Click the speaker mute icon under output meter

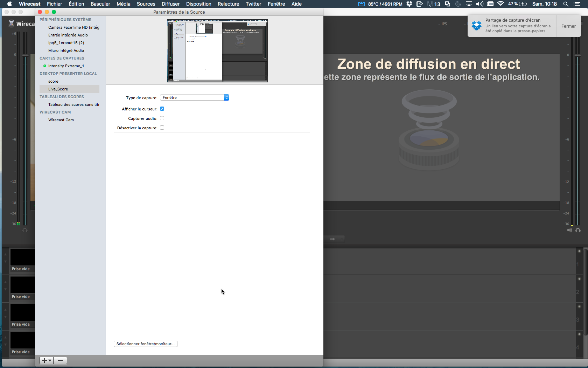[x=569, y=230]
